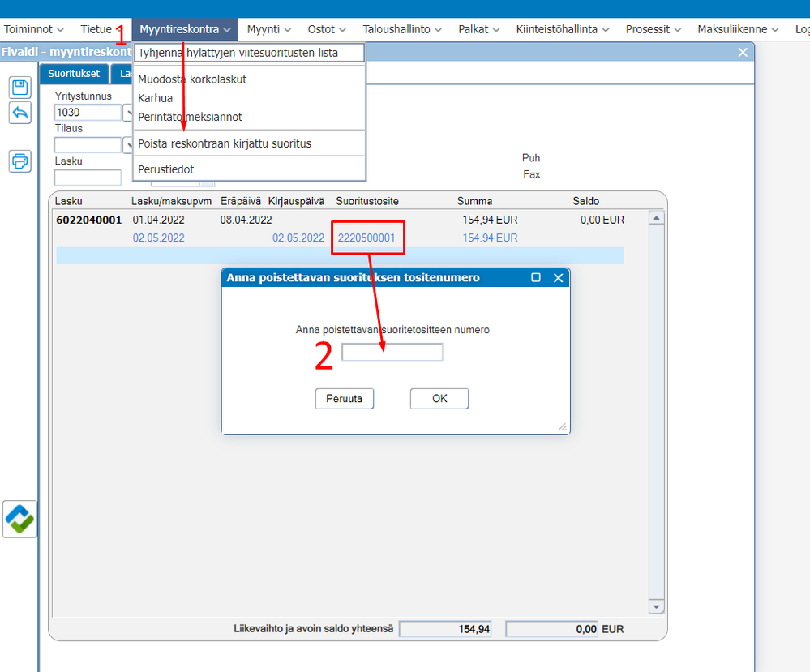The width and height of the screenshot is (810, 672).
Task: Click the Suoritustosite column header
Action: pos(367,202)
